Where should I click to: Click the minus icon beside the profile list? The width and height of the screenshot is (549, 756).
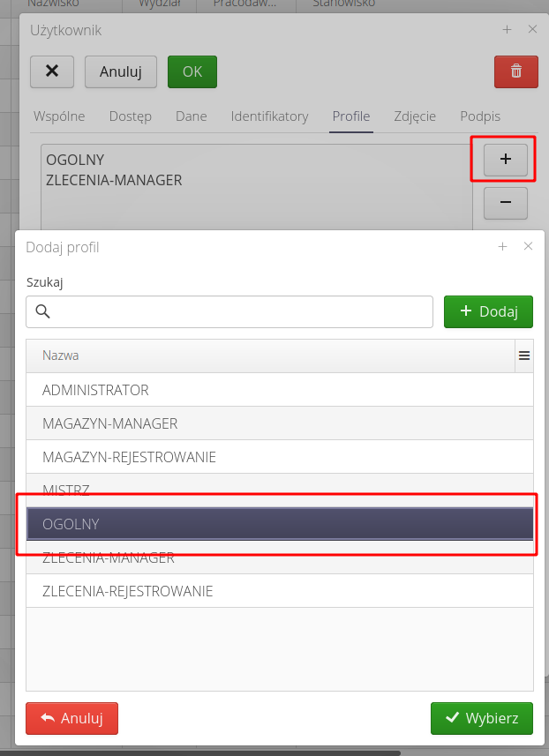click(504, 203)
